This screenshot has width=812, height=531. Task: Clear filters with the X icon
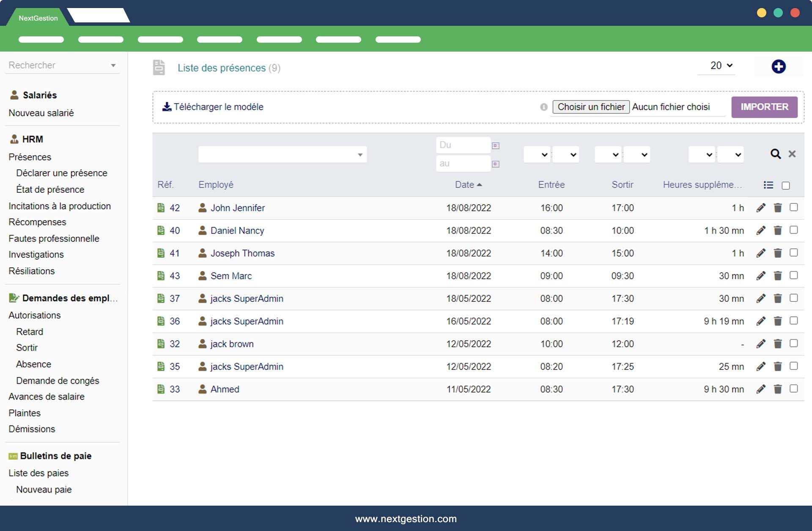(792, 154)
